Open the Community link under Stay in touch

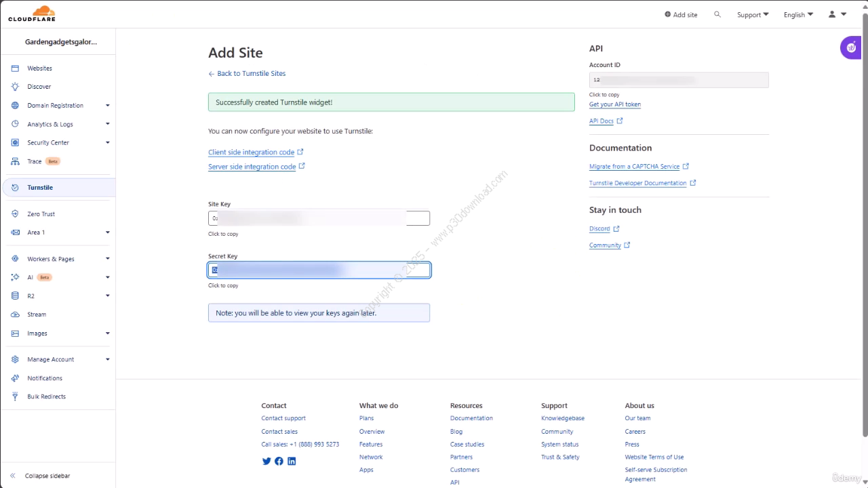coord(610,245)
